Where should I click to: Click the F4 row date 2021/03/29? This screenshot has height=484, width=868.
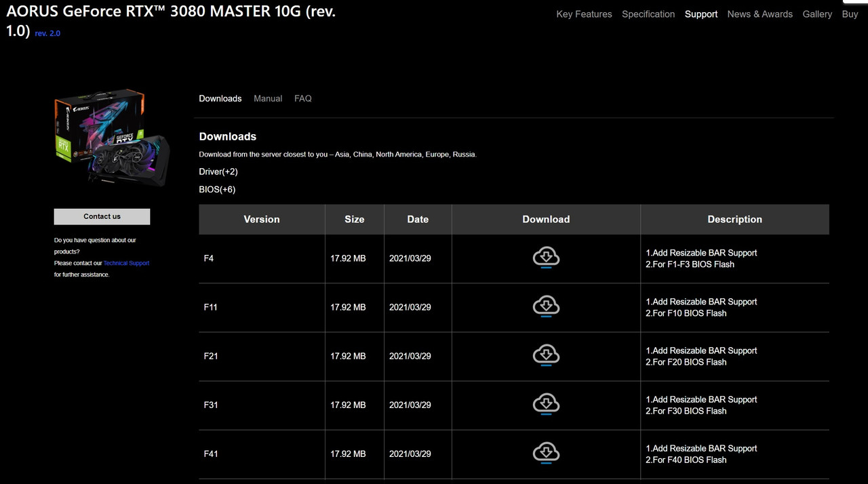(x=410, y=258)
